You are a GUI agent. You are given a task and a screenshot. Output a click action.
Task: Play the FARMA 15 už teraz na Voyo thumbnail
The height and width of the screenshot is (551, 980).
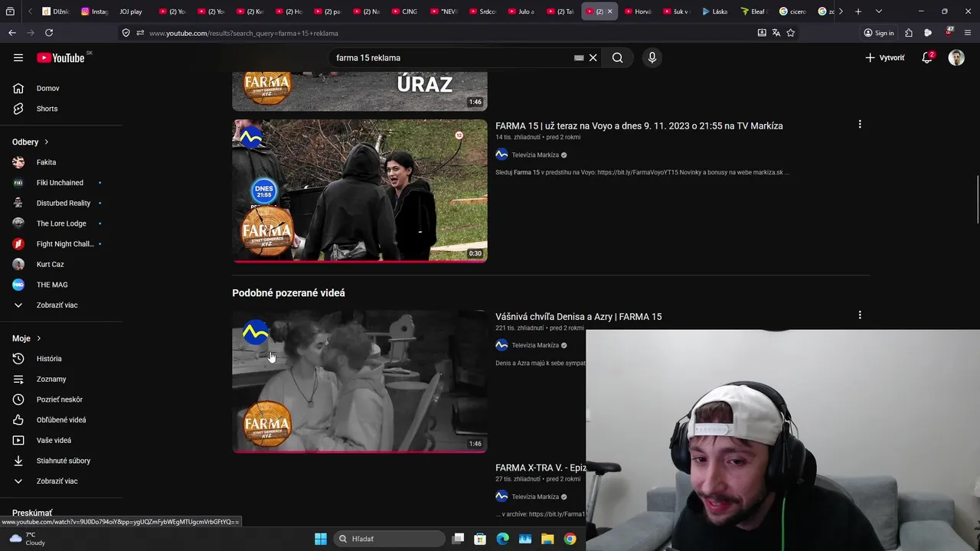coord(360,191)
